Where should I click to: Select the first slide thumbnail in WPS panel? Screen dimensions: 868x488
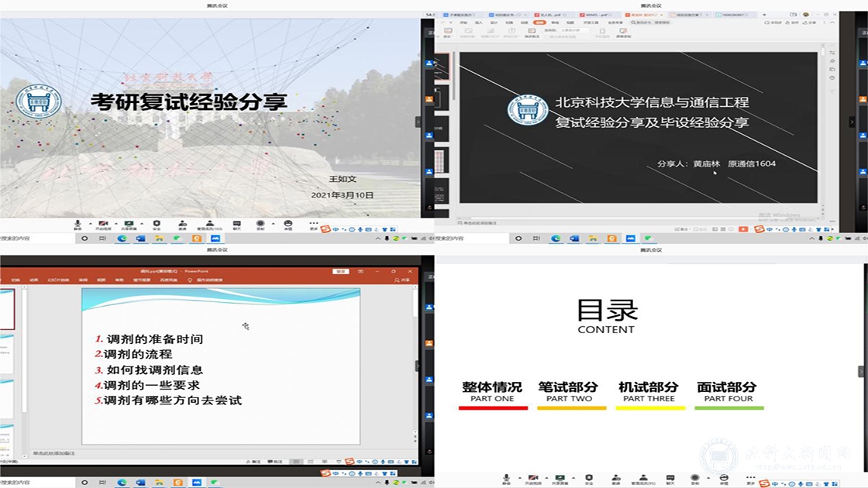click(442, 67)
